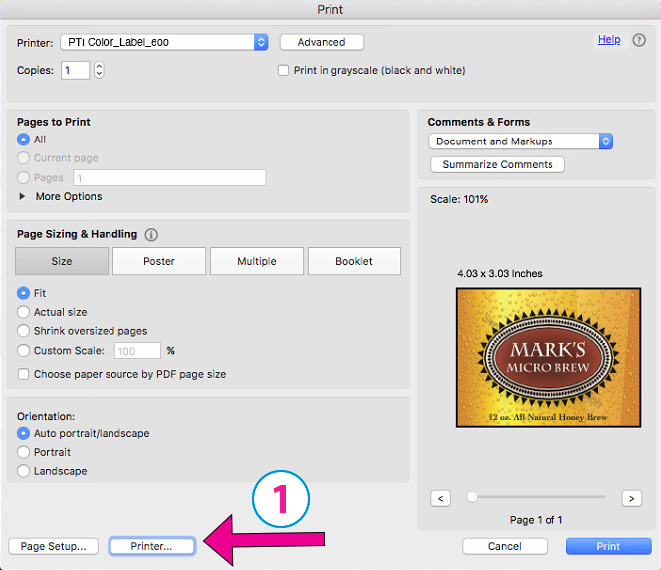
Task: Enable Print in grayscale checkbox
Action: click(283, 70)
